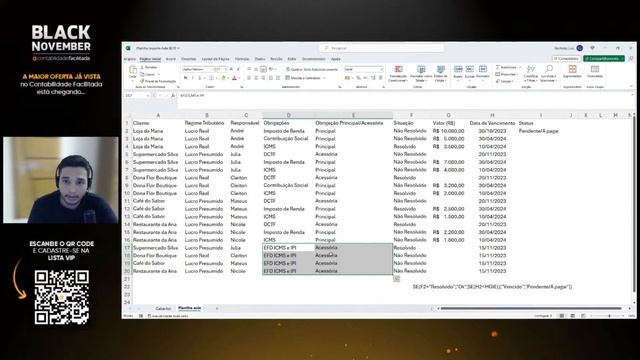640x360 pixels.
Task: Switch to Page Layout view in the status bar
Action: 573,316
